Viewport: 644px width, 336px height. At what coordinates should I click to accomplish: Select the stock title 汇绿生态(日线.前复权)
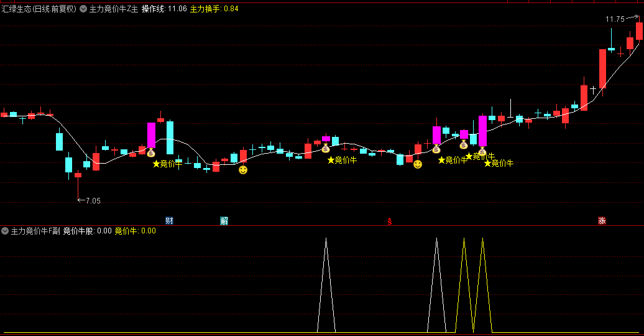tap(39, 9)
